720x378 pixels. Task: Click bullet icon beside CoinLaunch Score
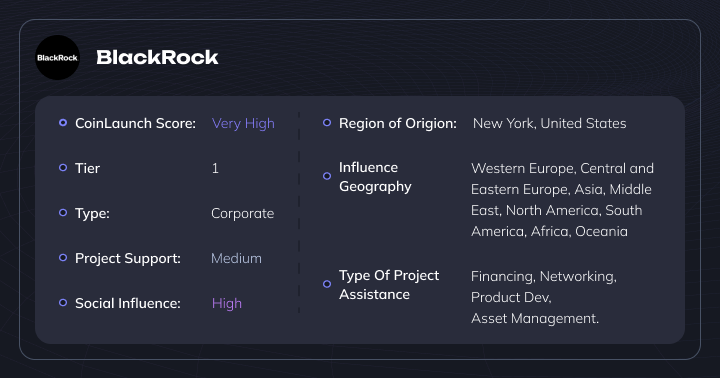pos(63,123)
